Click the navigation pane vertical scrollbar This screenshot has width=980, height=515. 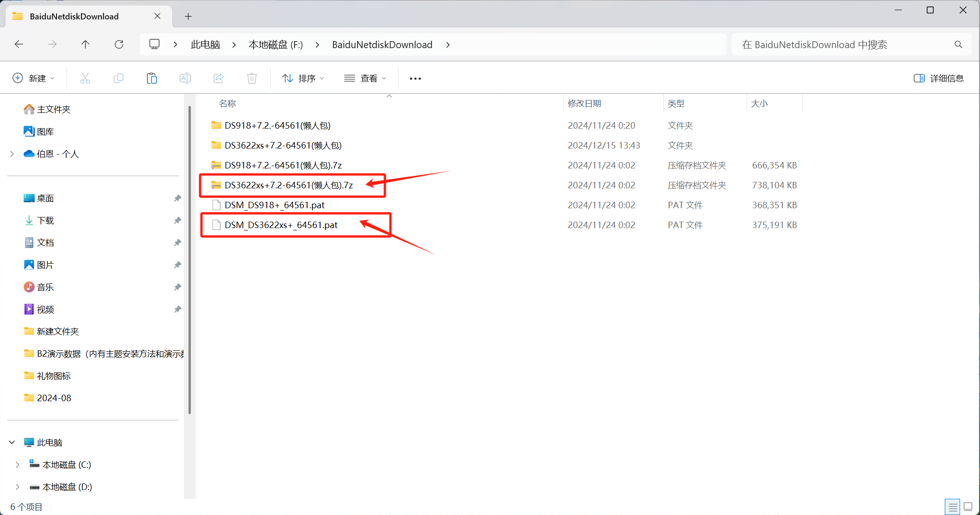click(189, 259)
